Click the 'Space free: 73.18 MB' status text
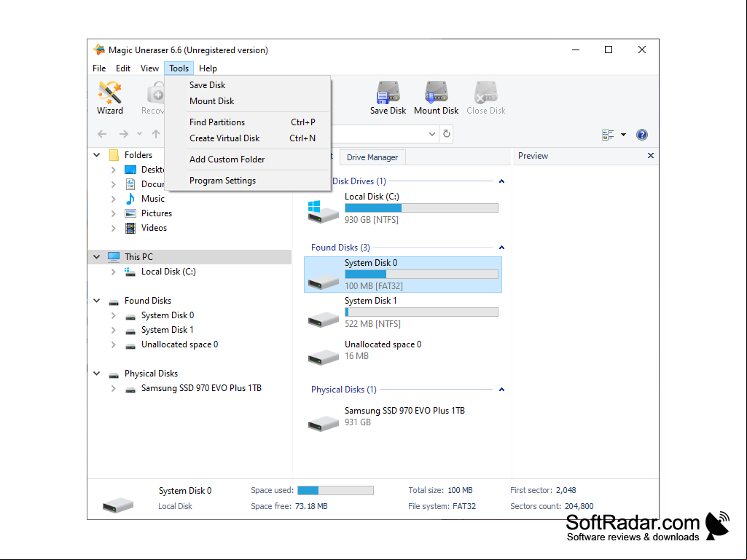 [289, 506]
